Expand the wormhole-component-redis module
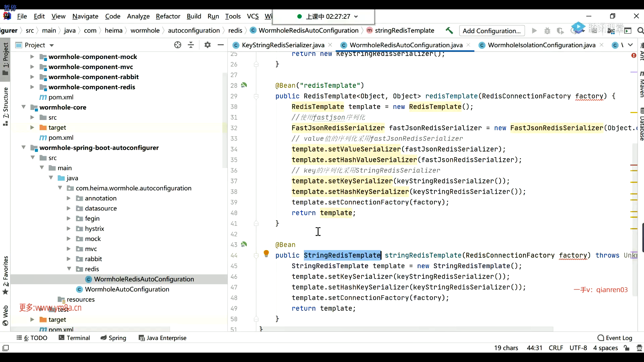Viewport: 644px width, 362px height. pos(32,87)
